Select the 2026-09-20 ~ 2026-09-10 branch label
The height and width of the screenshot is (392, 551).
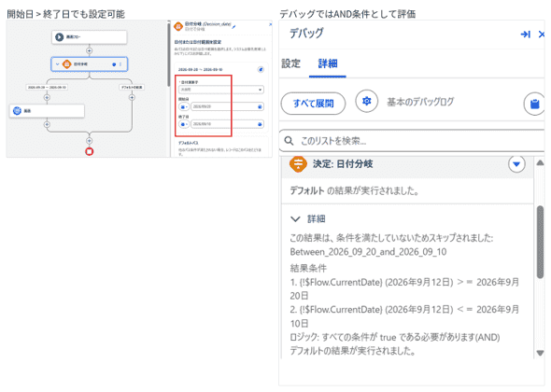tap(47, 87)
